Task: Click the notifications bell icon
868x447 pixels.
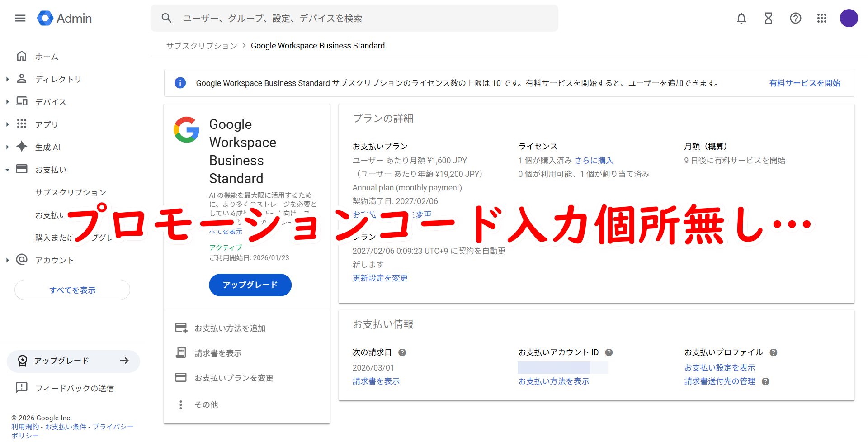Action: pyautogui.click(x=741, y=18)
